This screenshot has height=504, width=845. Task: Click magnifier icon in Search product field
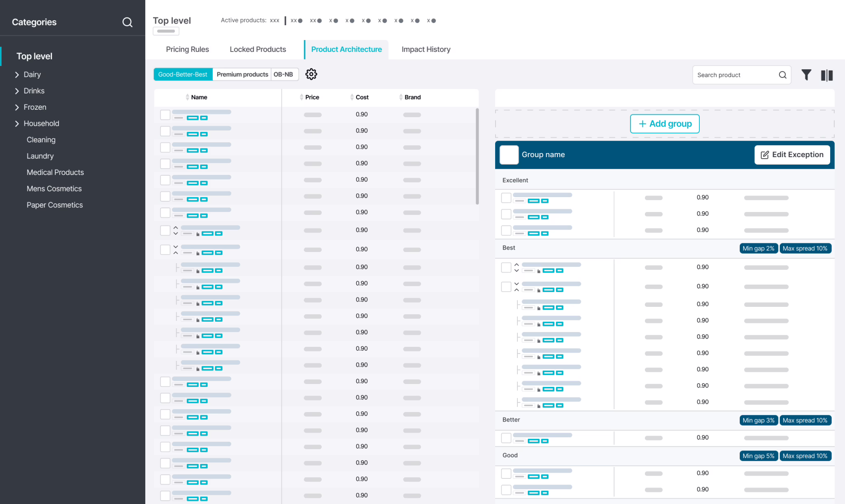point(782,75)
